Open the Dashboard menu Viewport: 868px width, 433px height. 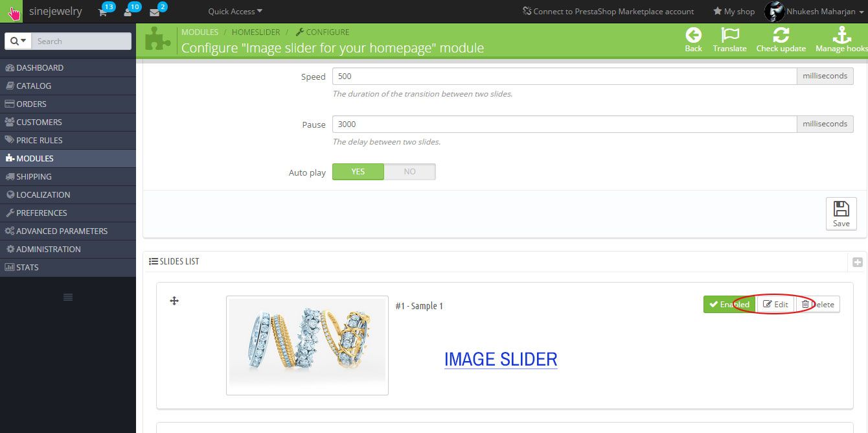tap(68, 67)
